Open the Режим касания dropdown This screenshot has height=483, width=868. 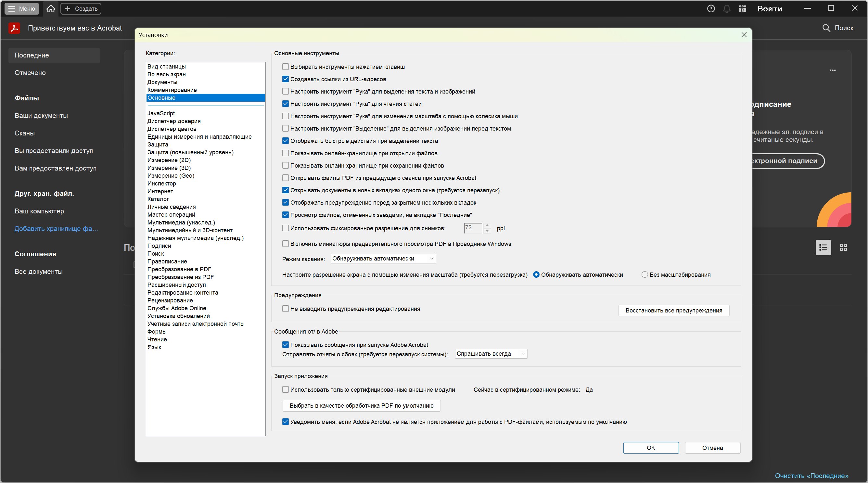383,258
